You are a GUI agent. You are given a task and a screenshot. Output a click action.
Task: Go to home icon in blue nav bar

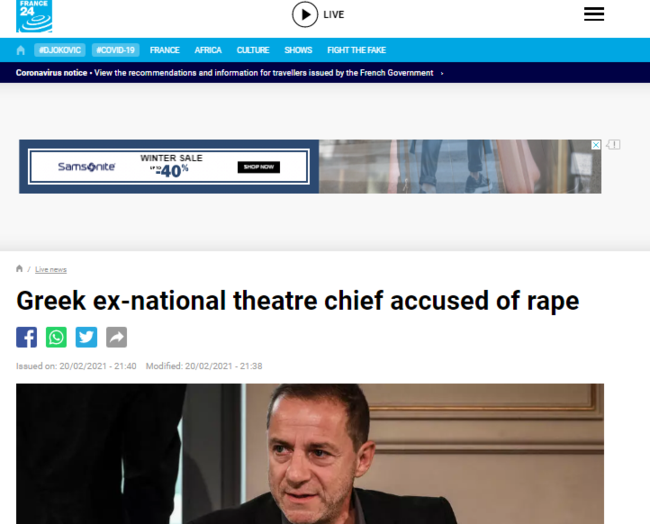point(21,50)
